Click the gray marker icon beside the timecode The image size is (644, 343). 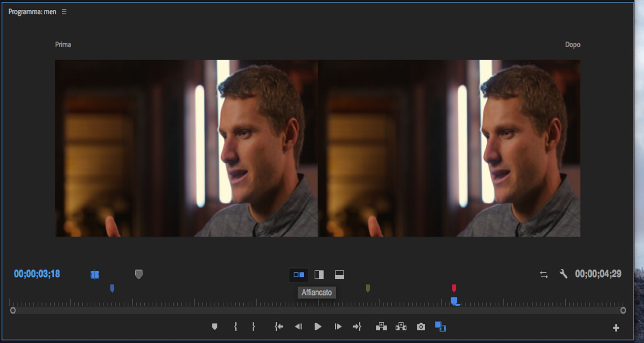tap(139, 274)
